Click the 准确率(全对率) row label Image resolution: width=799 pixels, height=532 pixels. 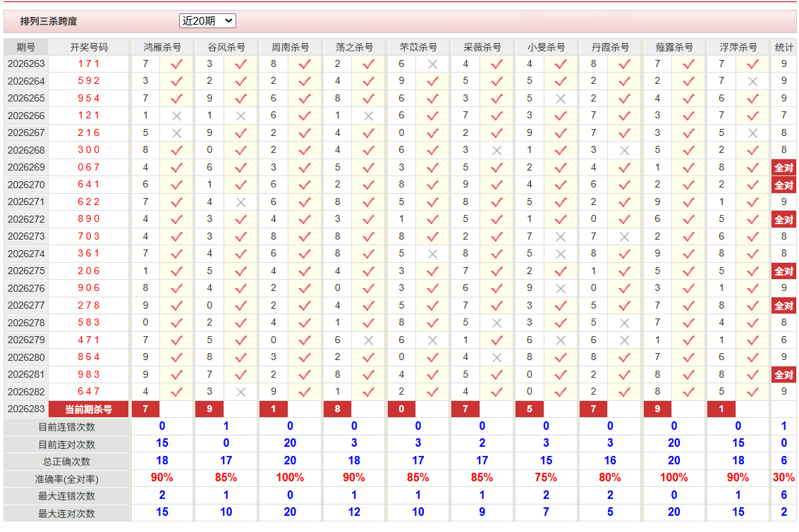pos(66,479)
